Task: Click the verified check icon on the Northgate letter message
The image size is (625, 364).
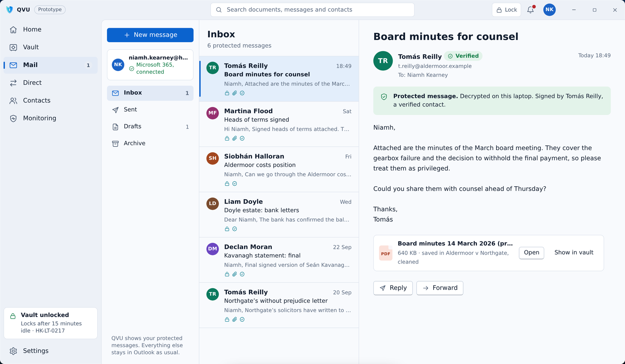Action: pos(242,319)
